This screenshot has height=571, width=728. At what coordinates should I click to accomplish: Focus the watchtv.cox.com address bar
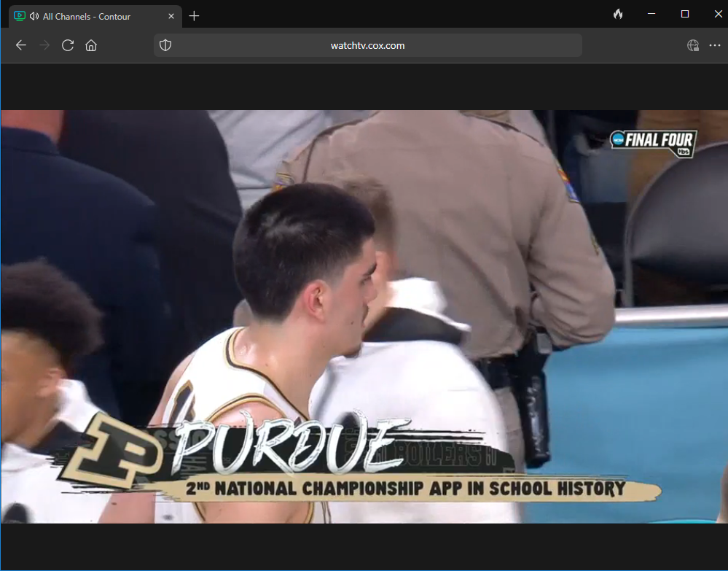point(368,45)
